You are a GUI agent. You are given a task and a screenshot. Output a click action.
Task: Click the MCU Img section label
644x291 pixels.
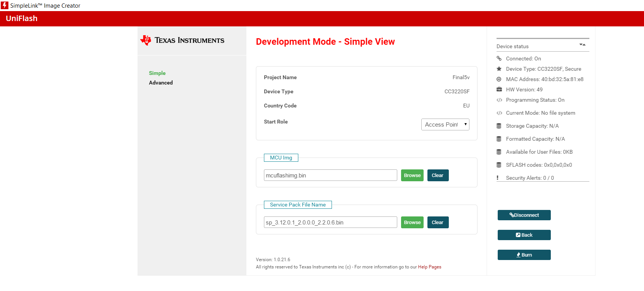[x=281, y=158]
